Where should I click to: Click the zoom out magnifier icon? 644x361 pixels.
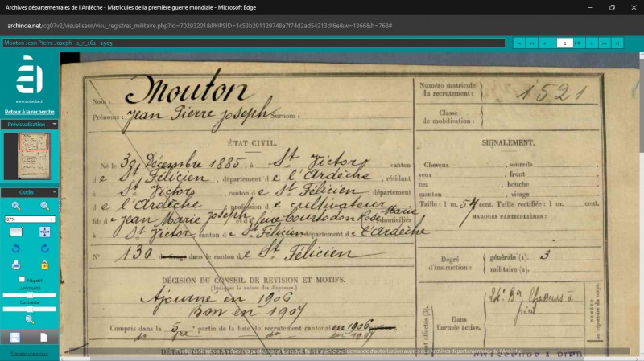(45, 206)
